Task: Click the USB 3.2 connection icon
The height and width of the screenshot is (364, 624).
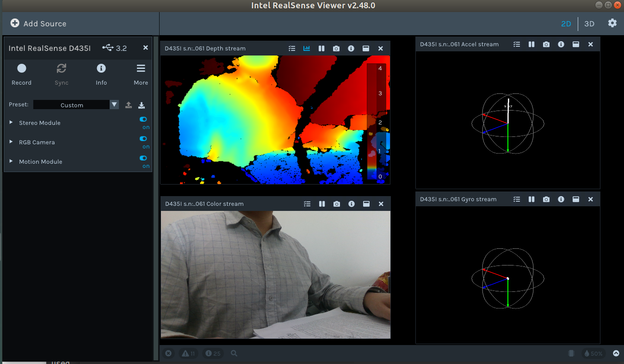Action: point(108,48)
